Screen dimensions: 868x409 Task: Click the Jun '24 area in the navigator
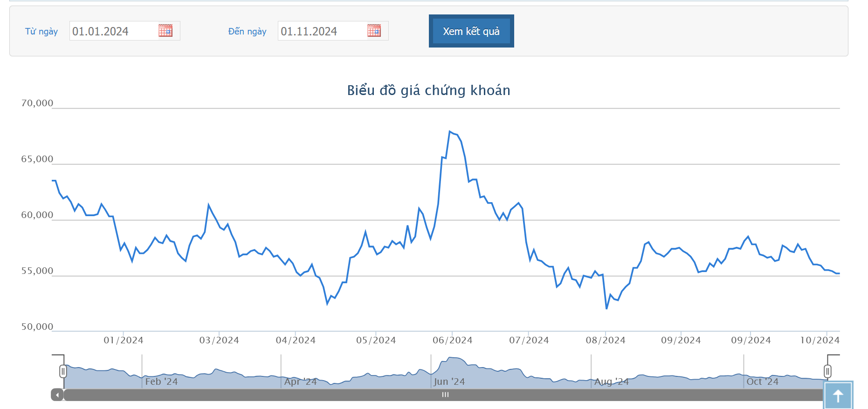tap(449, 382)
